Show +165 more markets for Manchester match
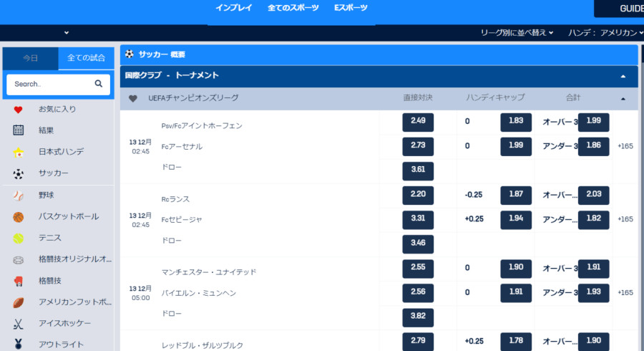Viewport: 644px width, 351px height. click(625, 293)
